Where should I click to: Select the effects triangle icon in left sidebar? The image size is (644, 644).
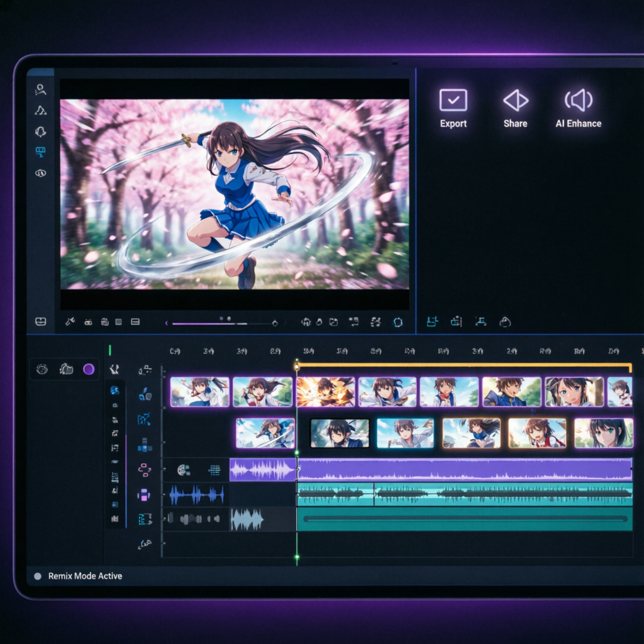(x=40, y=110)
